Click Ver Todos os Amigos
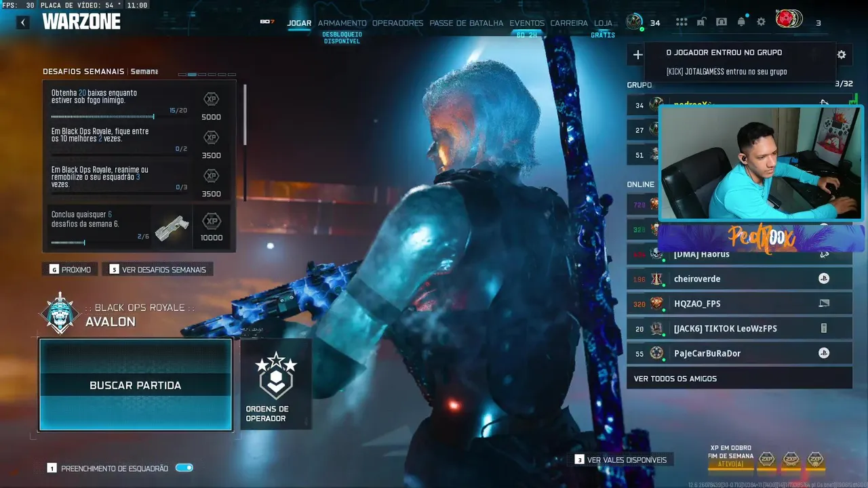868x488 pixels. [x=739, y=378]
